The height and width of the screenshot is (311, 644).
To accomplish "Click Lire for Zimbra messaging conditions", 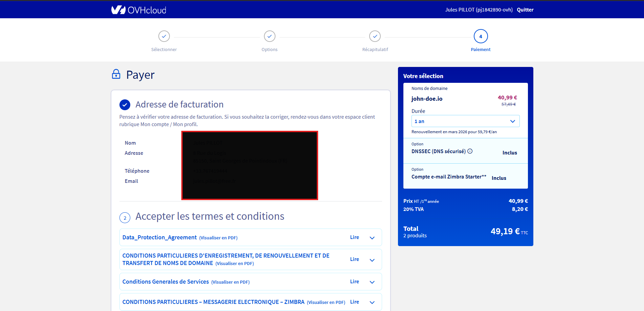I will [354, 302].
